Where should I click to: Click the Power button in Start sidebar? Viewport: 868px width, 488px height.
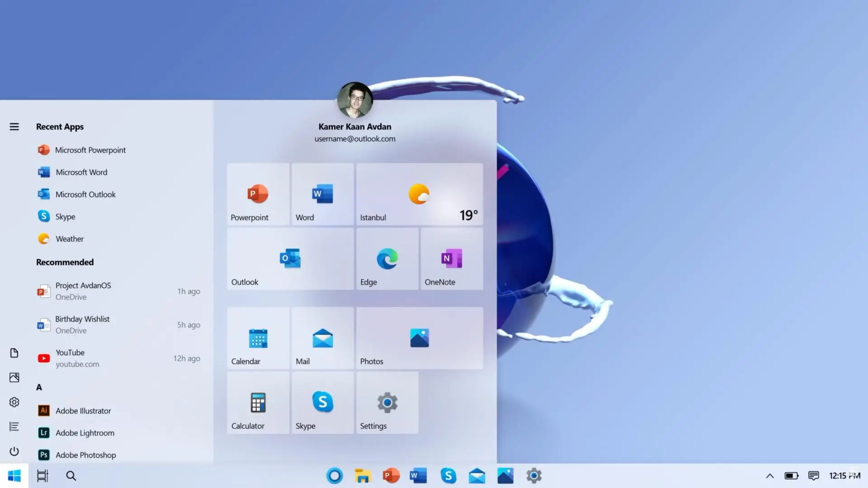tap(14, 451)
